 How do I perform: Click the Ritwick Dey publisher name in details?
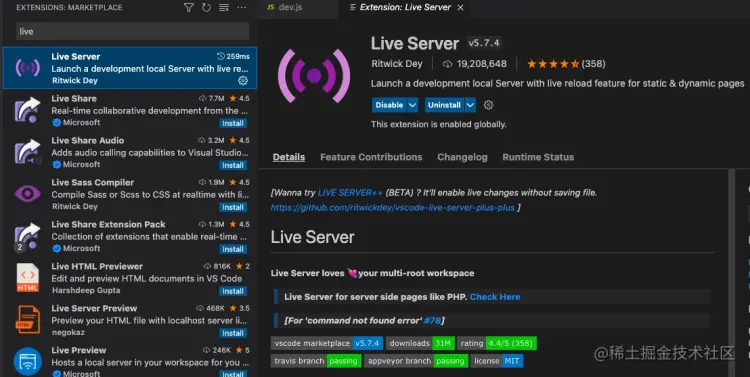(x=397, y=64)
